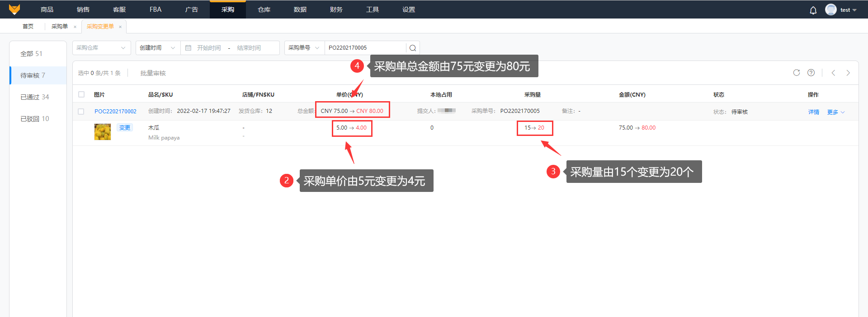Image resolution: width=868 pixels, height=317 pixels.
Task: Close the 采购变更单 tab
Action: (120, 27)
